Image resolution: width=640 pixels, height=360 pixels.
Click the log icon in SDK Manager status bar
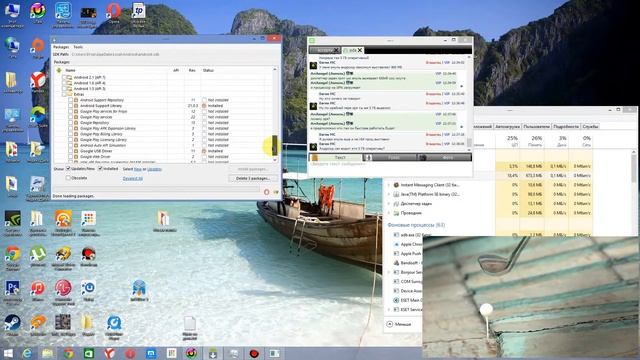click(x=276, y=192)
